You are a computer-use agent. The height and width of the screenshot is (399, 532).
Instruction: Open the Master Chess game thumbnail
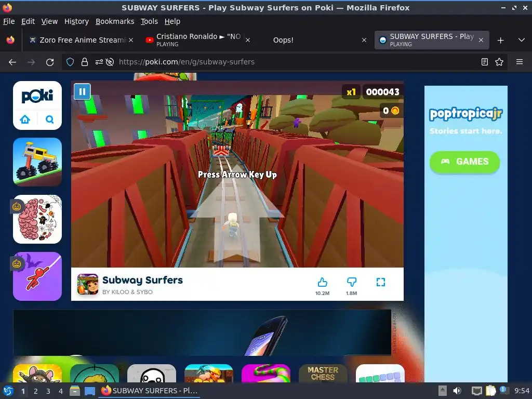click(323, 373)
